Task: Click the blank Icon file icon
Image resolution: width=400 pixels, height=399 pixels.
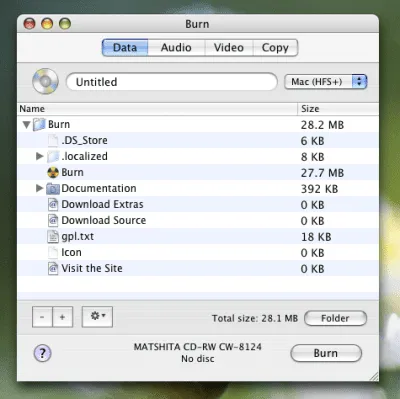Action: pyautogui.click(x=53, y=252)
